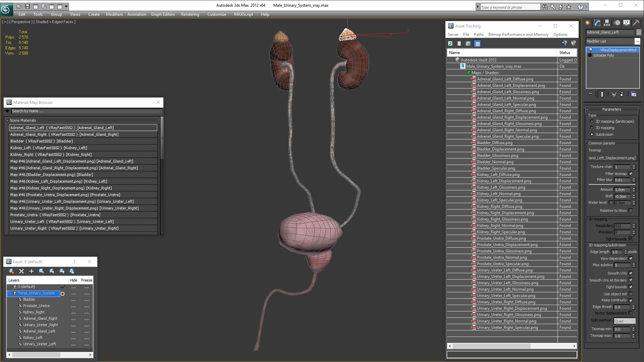Click the object color swatch beside Adrenal_Gland_Left
The width and height of the screenshot is (644, 362).
(639, 32)
